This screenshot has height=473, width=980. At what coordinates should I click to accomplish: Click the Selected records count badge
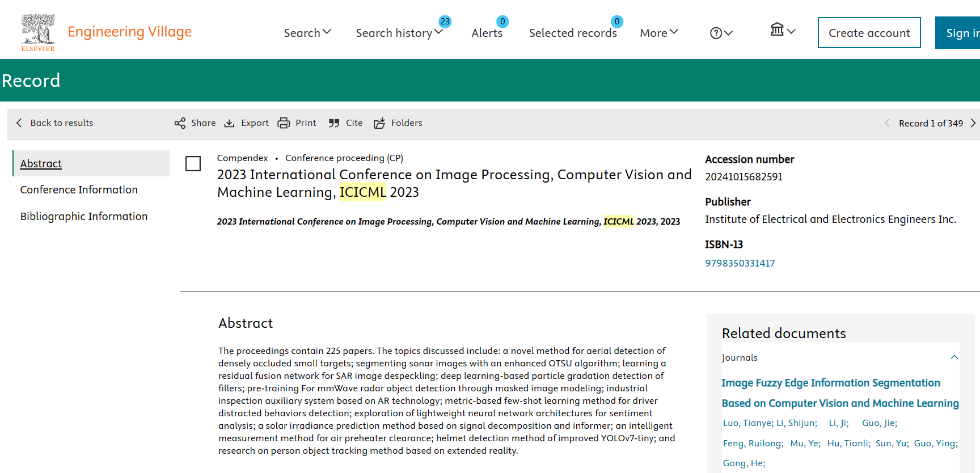point(617,22)
